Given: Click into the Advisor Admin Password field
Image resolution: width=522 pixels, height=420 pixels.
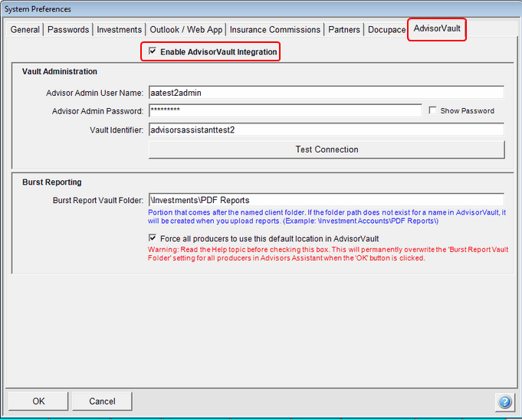Looking at the screenshot, I should click(284, 111).
